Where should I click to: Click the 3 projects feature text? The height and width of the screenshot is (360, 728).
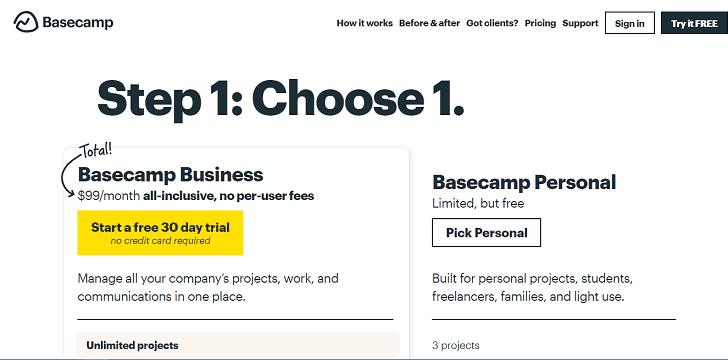click(455, 346)
